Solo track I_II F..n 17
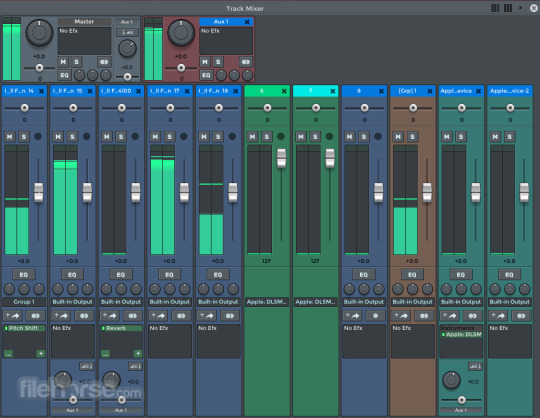The height and width of the screenshot is (418, 540). click(x=169, y=137)
